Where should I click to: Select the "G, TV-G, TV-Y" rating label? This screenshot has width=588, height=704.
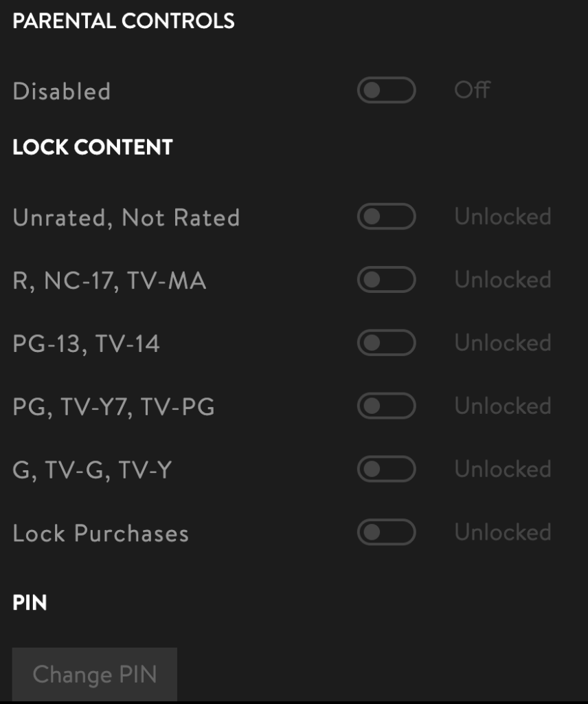[x=93, y=470]
